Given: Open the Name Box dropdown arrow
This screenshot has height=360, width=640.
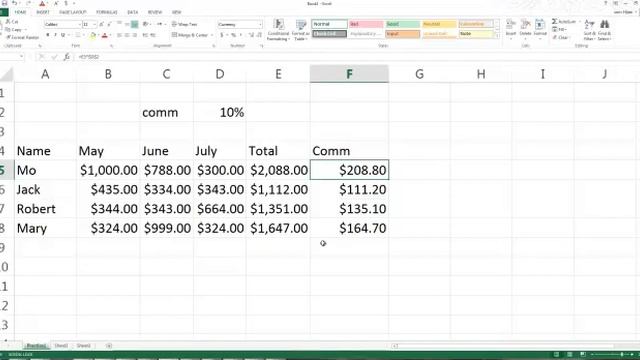Looking at the screenshot, I should point(21,57).
